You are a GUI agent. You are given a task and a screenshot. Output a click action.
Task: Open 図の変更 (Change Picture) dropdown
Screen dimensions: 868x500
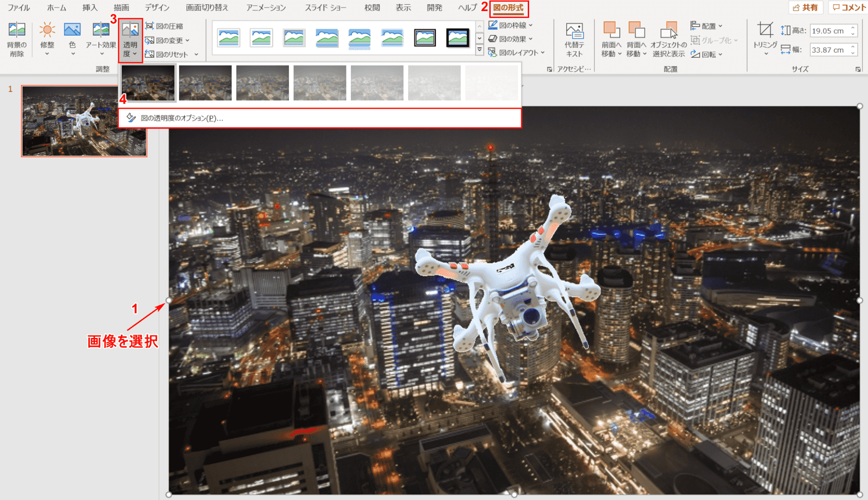pyautogui.click(x=167, y=40)
